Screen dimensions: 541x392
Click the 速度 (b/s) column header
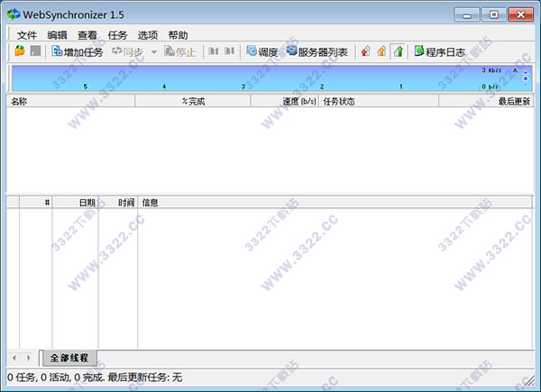click(x=285, y=101)
